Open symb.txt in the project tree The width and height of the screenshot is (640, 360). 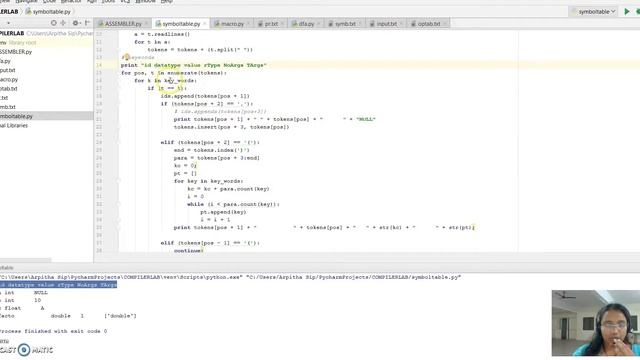(8, 107)
